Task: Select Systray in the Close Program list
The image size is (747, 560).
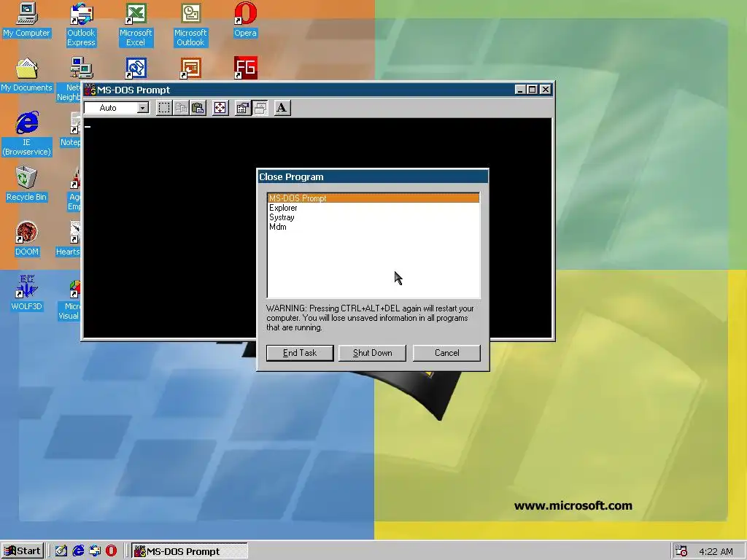Action: coord(373,217)
